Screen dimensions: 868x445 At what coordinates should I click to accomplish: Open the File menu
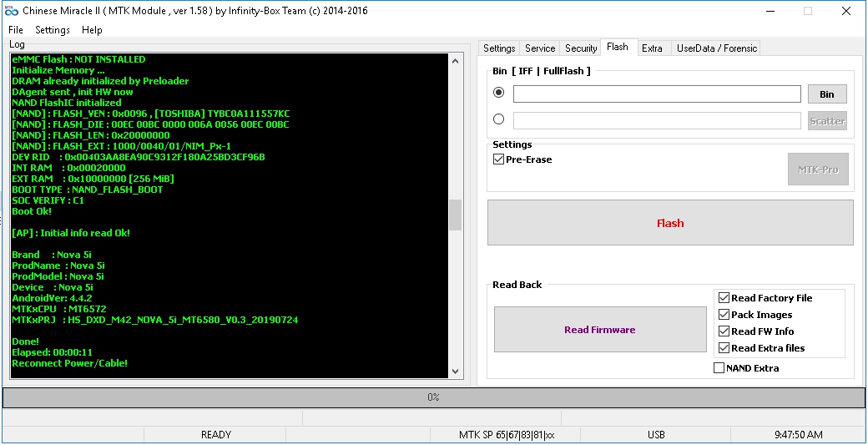16,30
